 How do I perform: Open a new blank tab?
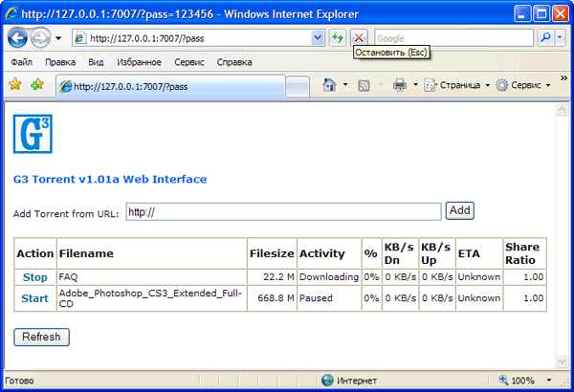[298, 87]
